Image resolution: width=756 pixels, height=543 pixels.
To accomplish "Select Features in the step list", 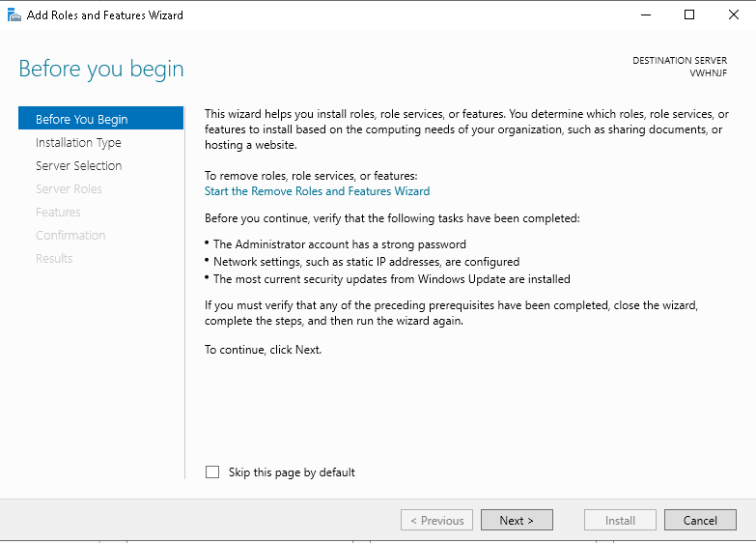I will click(x=58, y=212).
